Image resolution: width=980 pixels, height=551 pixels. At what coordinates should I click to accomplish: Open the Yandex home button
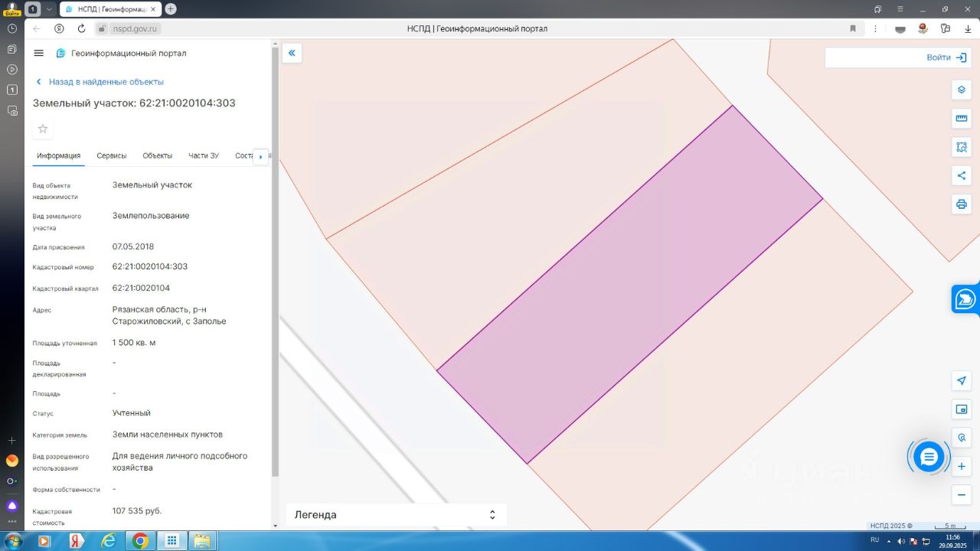click(59, 28)
